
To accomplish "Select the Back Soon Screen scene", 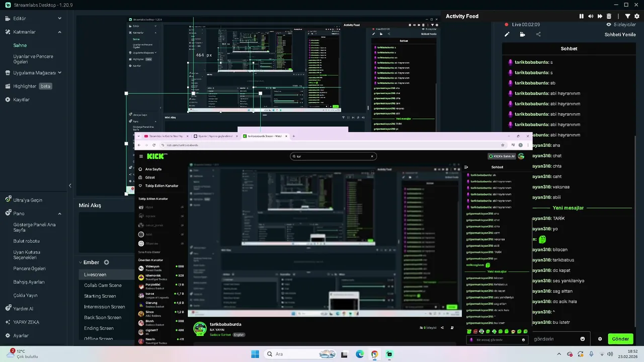I will [x=102, y=317].
